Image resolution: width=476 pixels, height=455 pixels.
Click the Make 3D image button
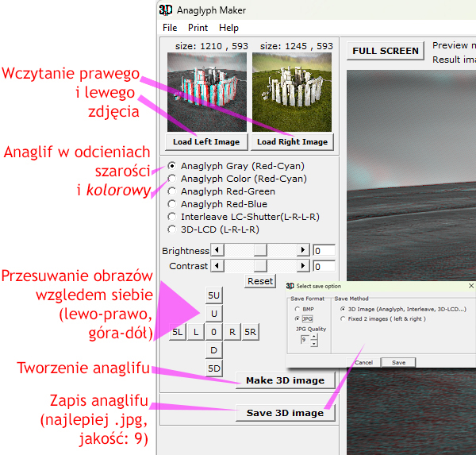285,380
